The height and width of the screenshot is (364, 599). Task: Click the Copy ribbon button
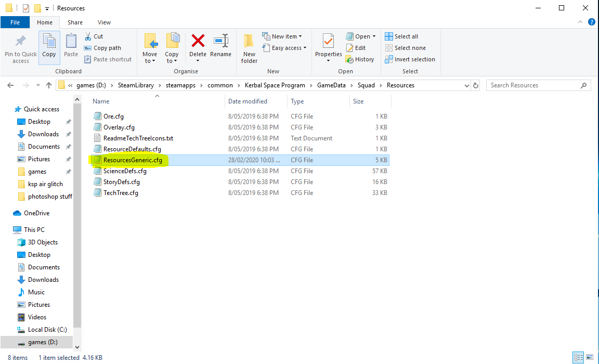[49, 47]
